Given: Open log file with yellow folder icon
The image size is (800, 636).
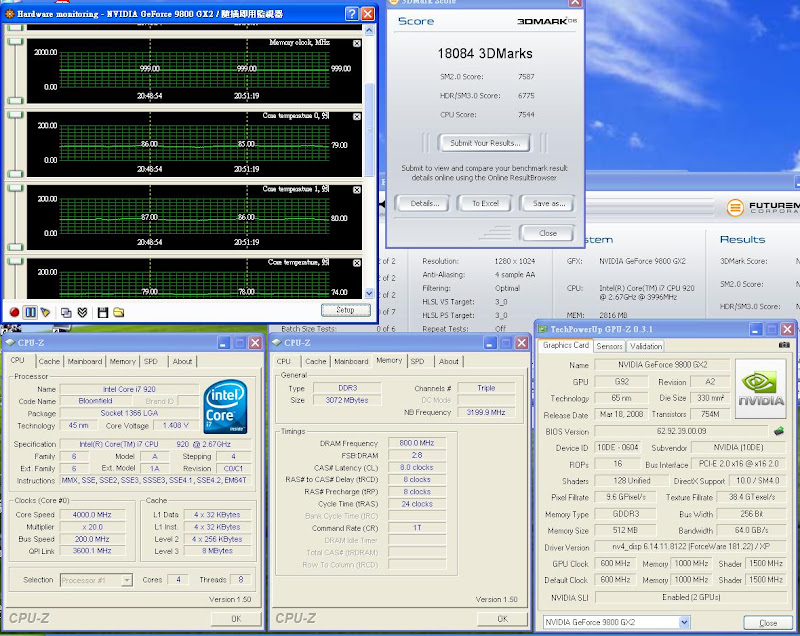Looking at the screenshot, I should (x=118, y=312).
